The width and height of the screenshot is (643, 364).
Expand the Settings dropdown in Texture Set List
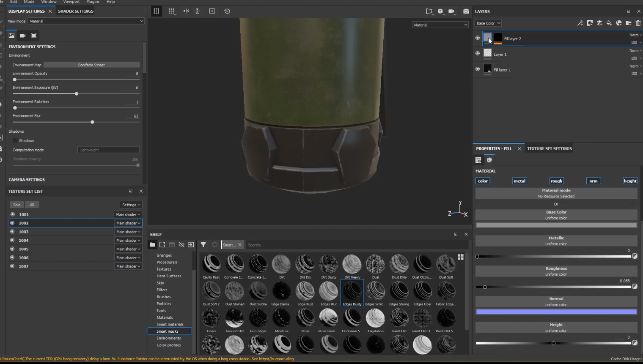tap(131, 205)
